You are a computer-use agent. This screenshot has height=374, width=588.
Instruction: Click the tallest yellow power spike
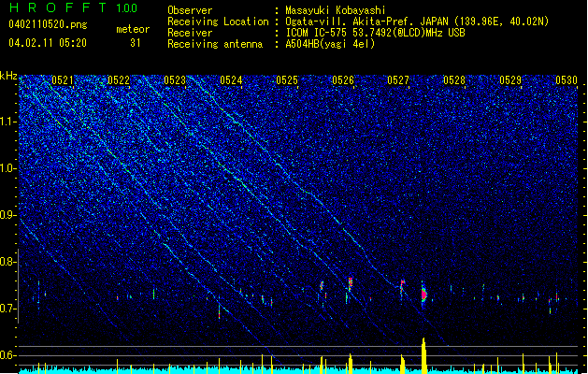tap(423, 355)
